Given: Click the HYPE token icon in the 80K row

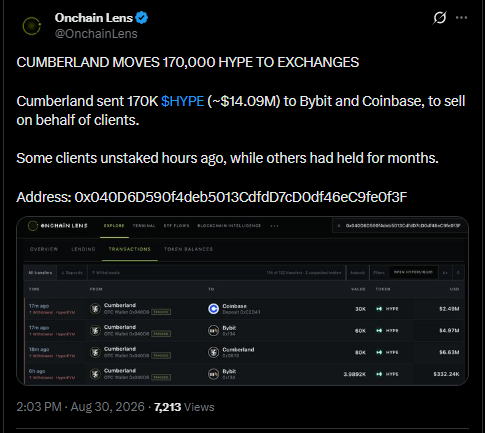Looking at the screenshot, I should (379, 352).
